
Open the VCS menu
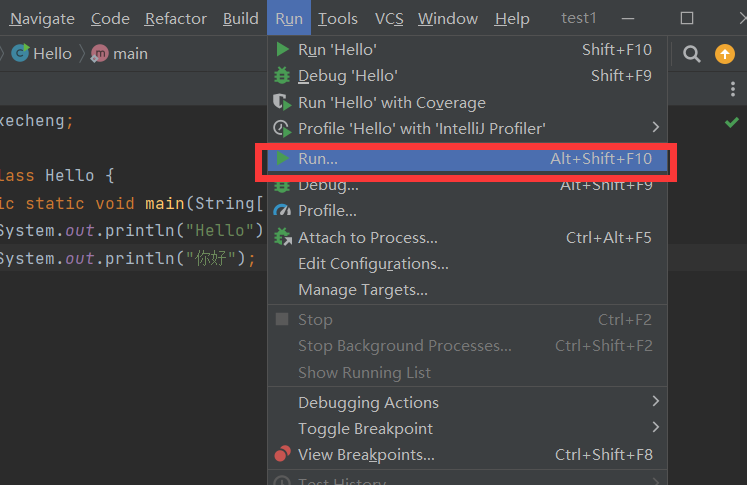[x=389, y=18]
